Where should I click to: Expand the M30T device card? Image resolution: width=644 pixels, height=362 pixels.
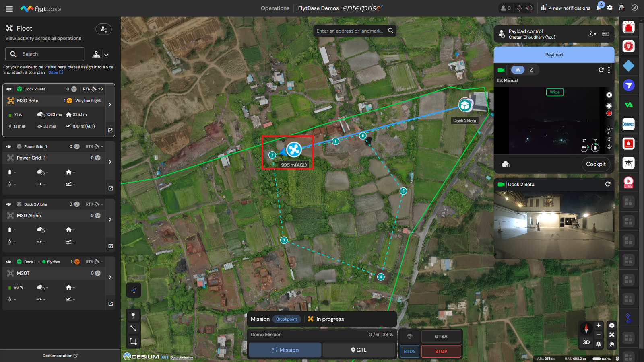pos(110,277)
